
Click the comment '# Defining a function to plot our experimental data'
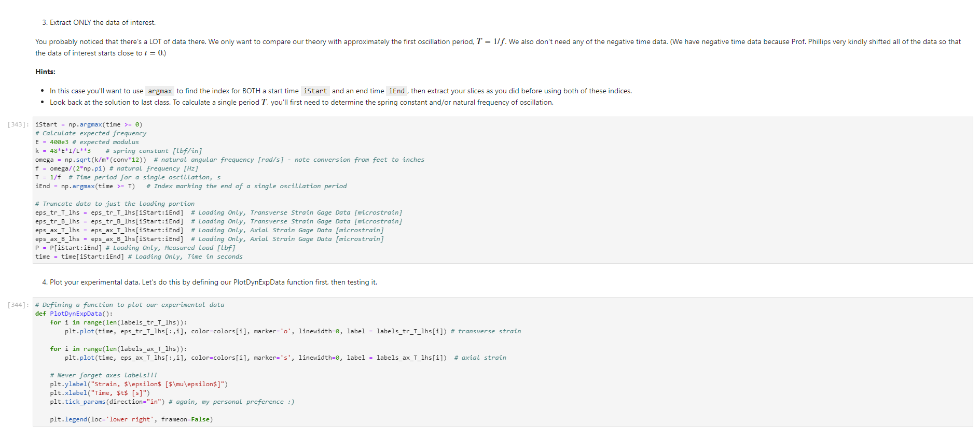tap(130, 305)
